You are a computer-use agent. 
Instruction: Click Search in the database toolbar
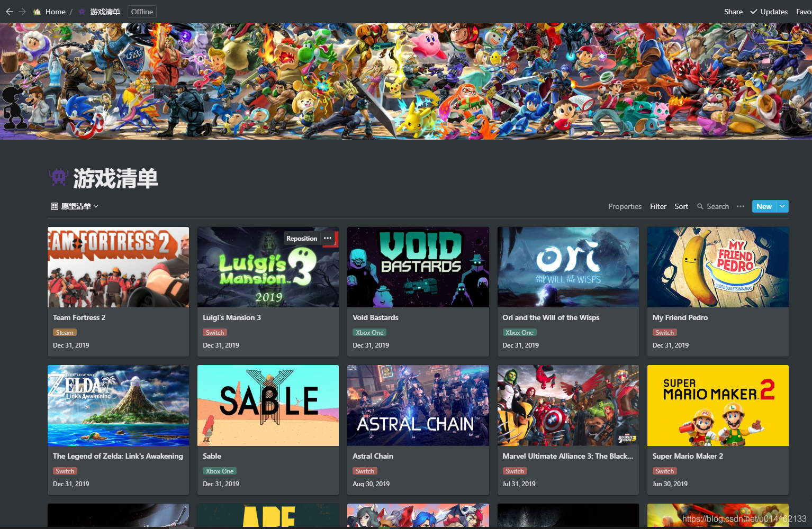pos(718,206)
